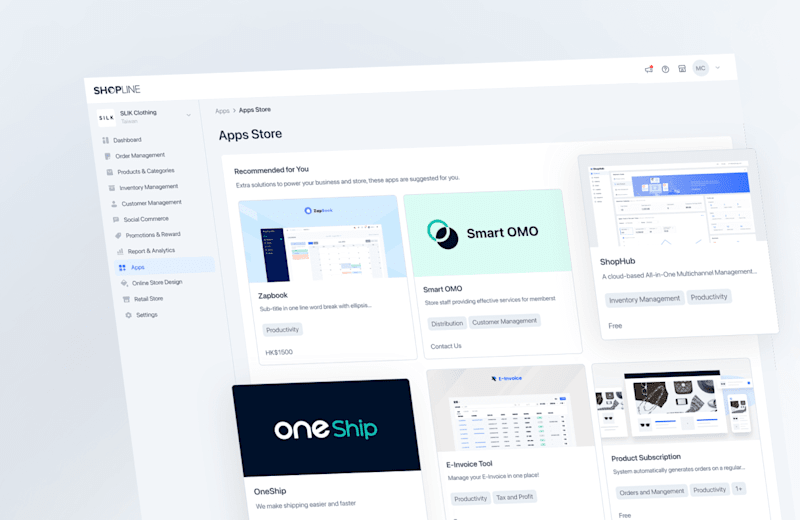Open the OneShip banner image
The height and width of the screenshot is (520, 800).
(327, 428)
